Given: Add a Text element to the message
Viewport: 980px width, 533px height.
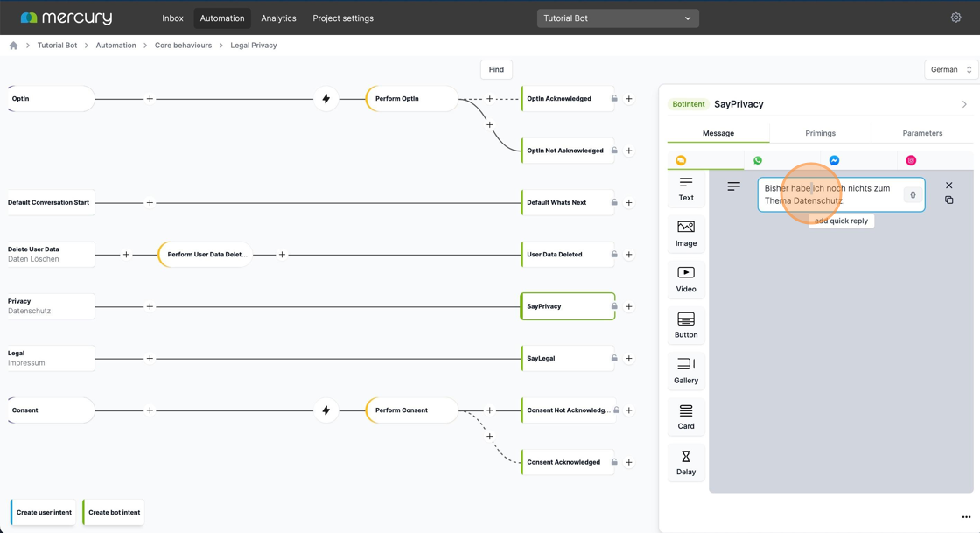Looking at the screenshot, I should tap(686, 189).
